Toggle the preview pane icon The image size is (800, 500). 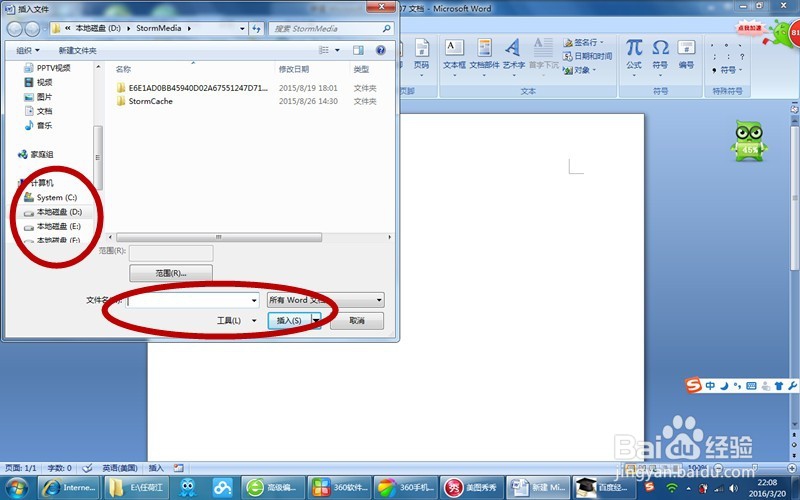(x=358, y=50)
